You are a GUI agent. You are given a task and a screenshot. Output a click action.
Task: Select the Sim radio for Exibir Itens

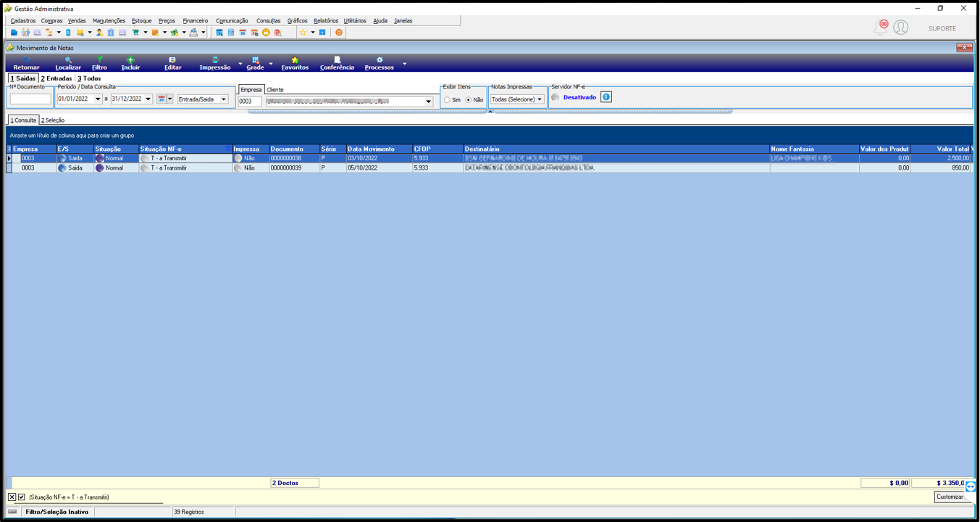[x=447, y=100]
